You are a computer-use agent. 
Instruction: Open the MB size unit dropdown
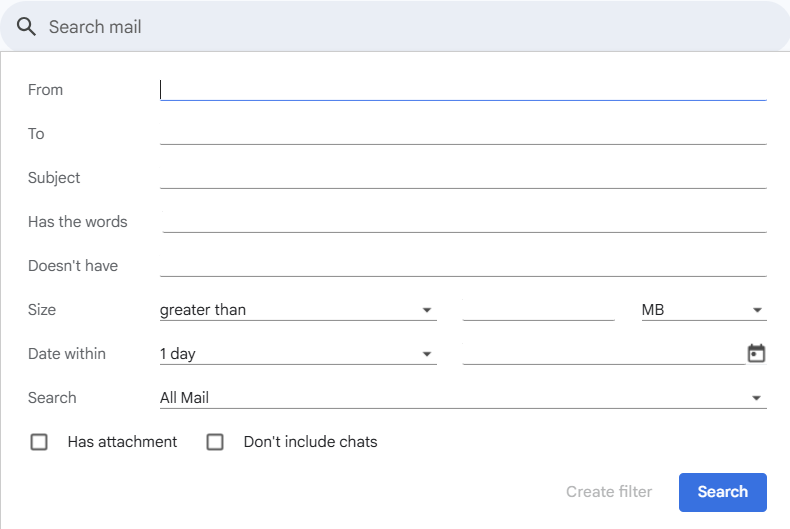click(x=704, y=310)
